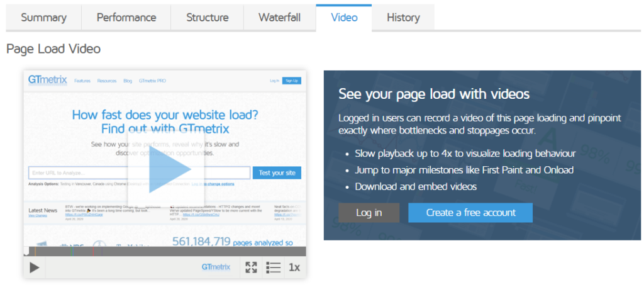The height and width of the screenshot is (287, 644).
Task: Click the Download and embed videos bullet
Action: coord(416,187)
